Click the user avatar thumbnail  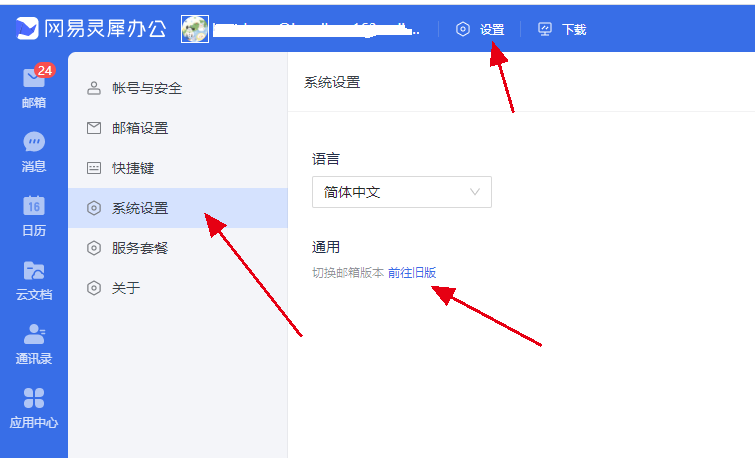195,29
